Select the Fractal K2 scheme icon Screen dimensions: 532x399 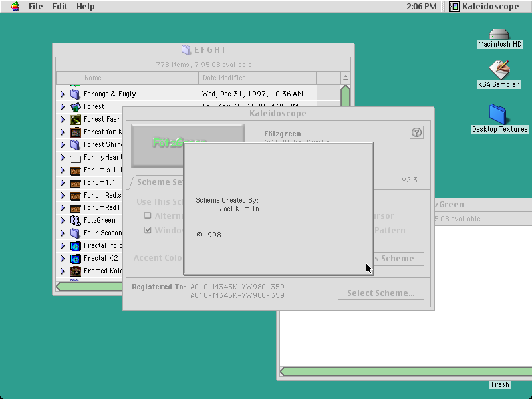click(x=75, y=259)
